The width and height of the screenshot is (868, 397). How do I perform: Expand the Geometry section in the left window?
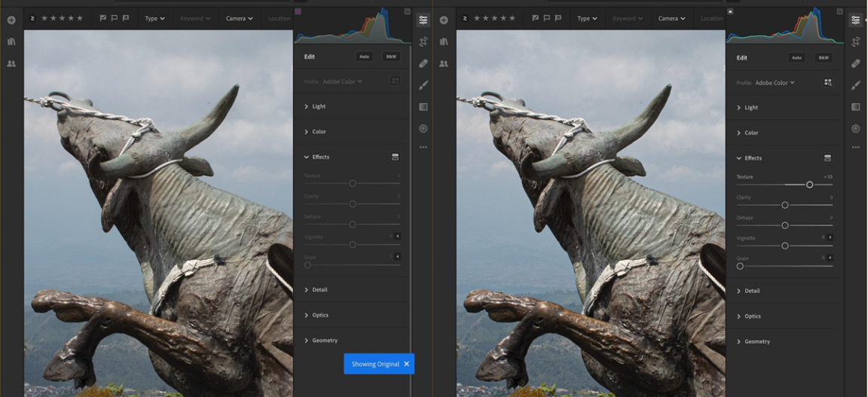point(325,341)
